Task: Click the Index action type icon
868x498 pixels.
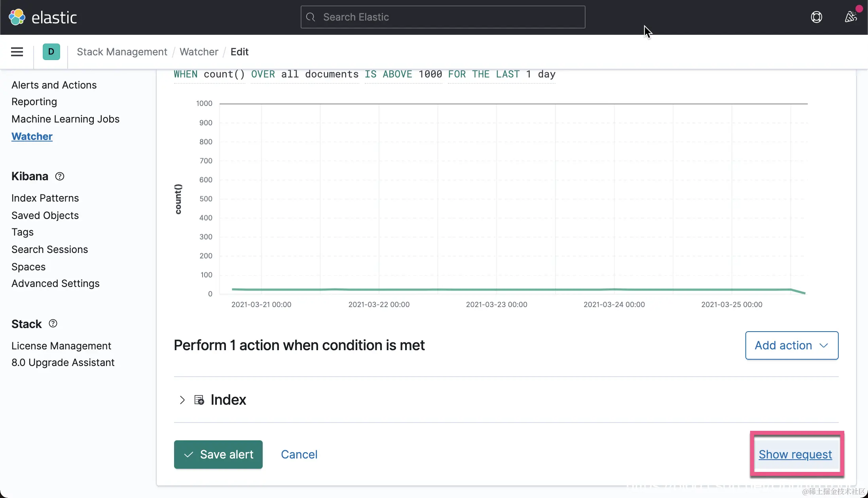Action: (199, 400)
